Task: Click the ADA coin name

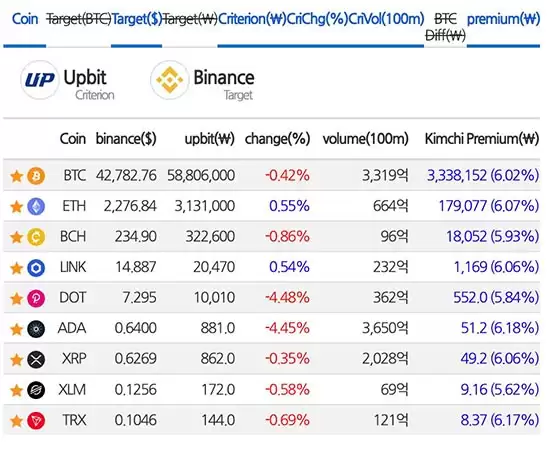Action: click(72, 328)
